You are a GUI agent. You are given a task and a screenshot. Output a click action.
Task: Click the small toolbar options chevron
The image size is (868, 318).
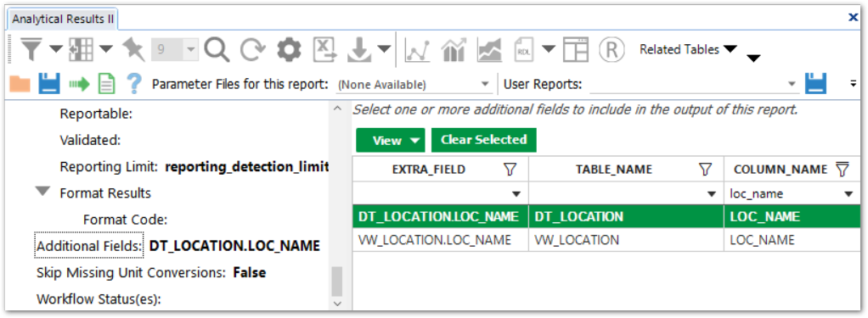853,85
